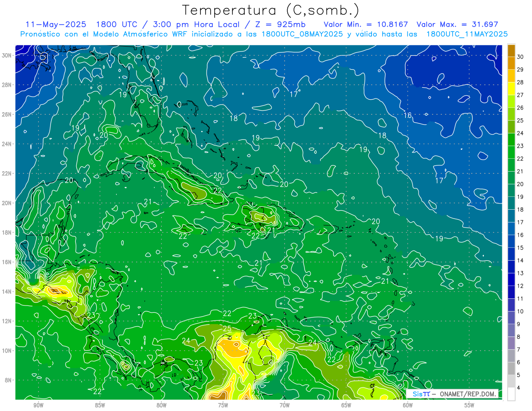This screenshot has width=532, height=411.
Task: Click the latitude axis label "10N"
Action: click(7, 351)
